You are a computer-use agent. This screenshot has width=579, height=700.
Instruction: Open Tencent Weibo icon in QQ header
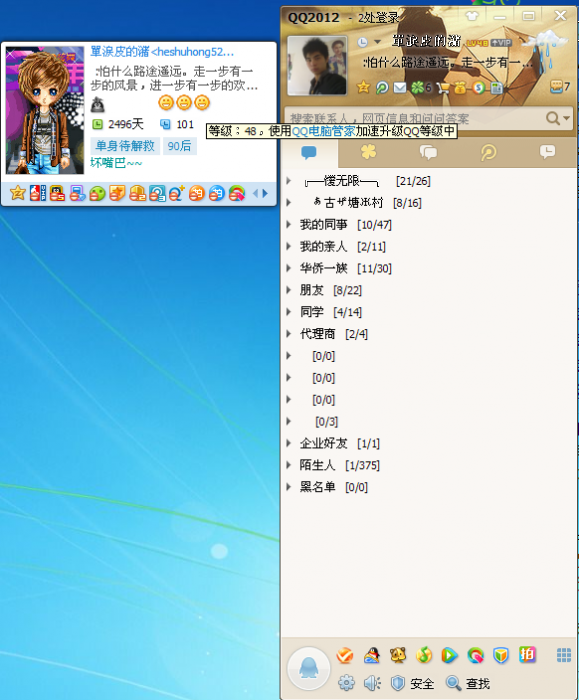382,88
